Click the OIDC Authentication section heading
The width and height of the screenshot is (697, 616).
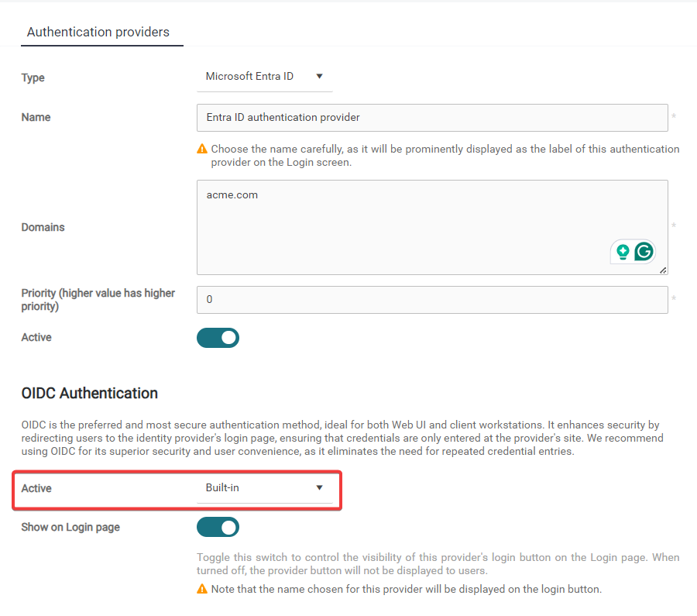click(90, 394)
